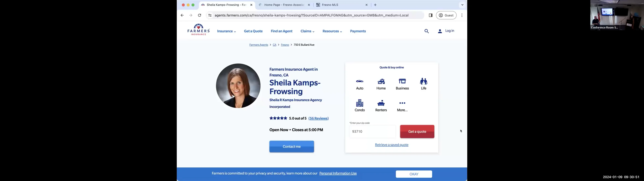
Task: Click the search magnifier in site header
Action: [x=426, y=31]
